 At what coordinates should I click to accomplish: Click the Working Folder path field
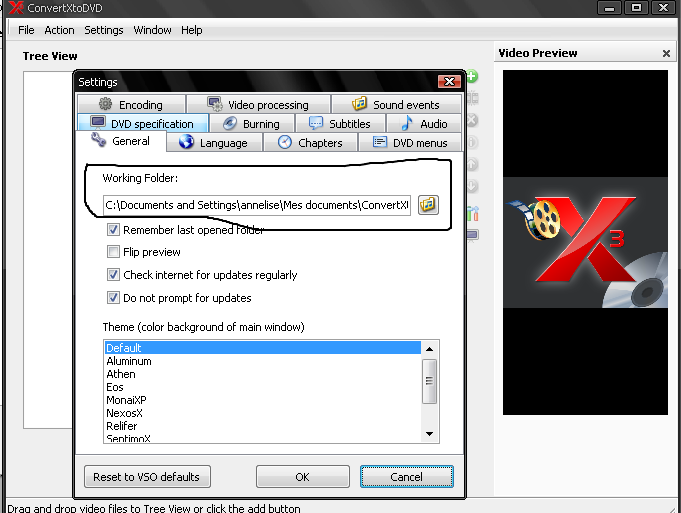click(x=257, y=205)
